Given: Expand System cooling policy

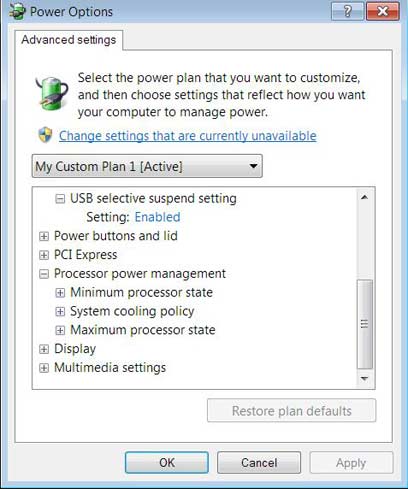Looking at the screenshot, I should [60, 311].
